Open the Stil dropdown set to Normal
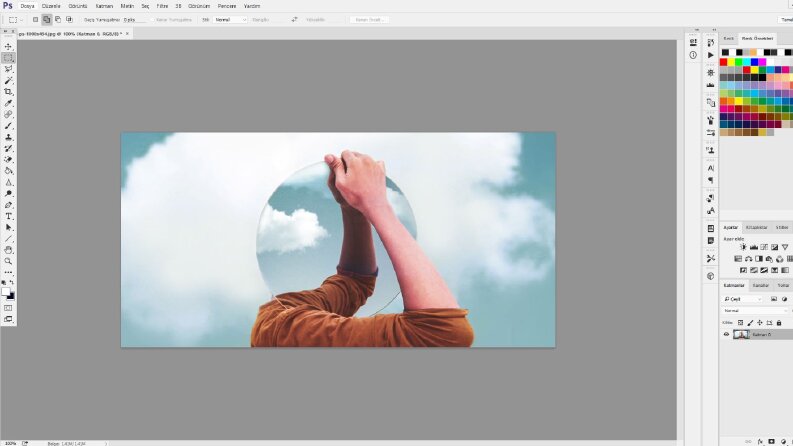Screen dimensions: 793x446 (230, 20)
